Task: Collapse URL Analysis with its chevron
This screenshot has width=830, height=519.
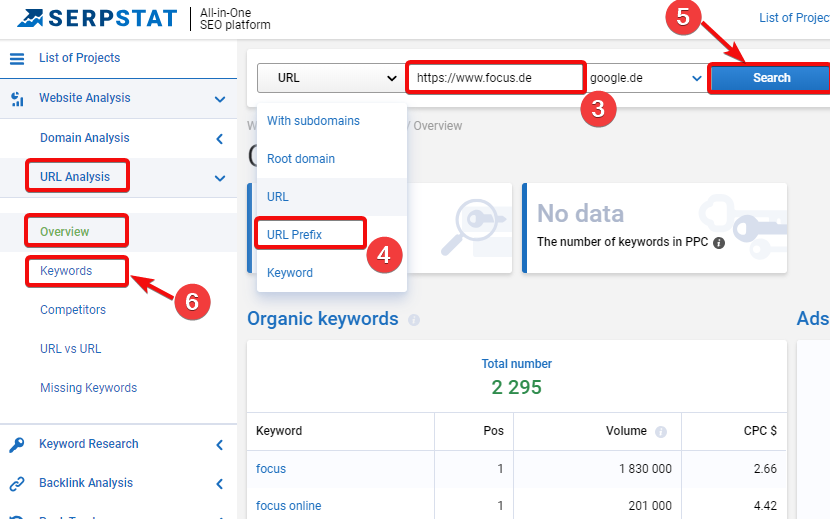Action: tap(220, 178)
